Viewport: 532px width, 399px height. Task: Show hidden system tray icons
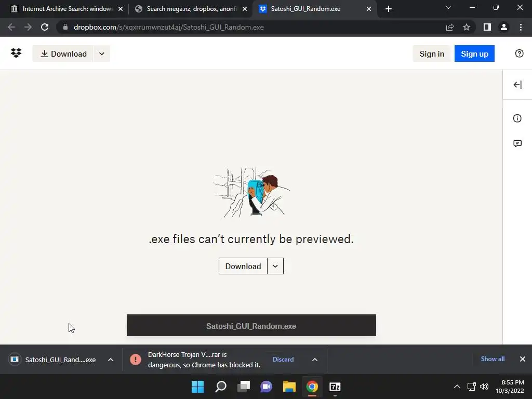coord(457,387)
